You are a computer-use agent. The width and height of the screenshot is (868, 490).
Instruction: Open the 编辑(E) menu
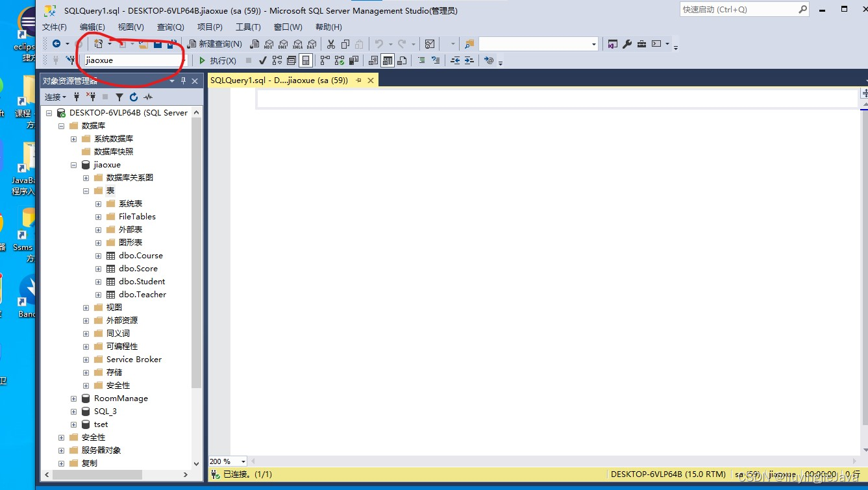(x=92, y=27)
